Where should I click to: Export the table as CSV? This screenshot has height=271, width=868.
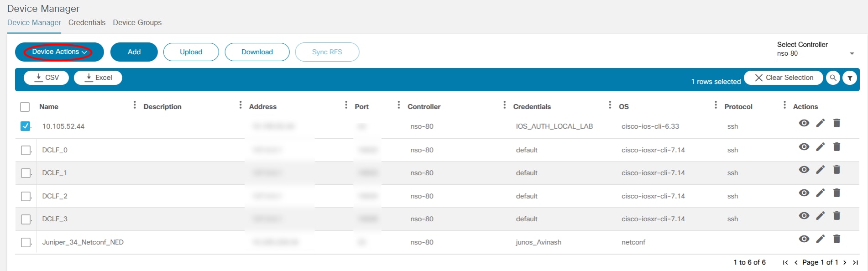pos(47,78)
